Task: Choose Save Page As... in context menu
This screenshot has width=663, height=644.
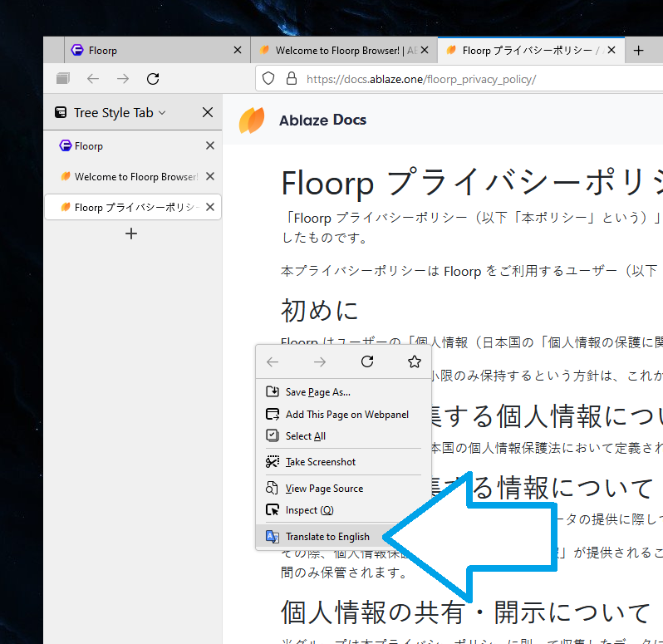Action: tap(343, 392)
